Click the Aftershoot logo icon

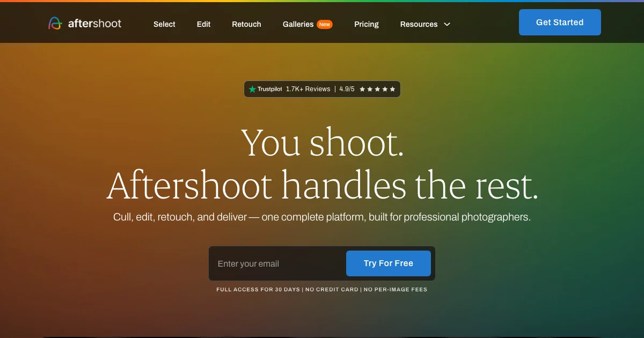tap(55, 23)
